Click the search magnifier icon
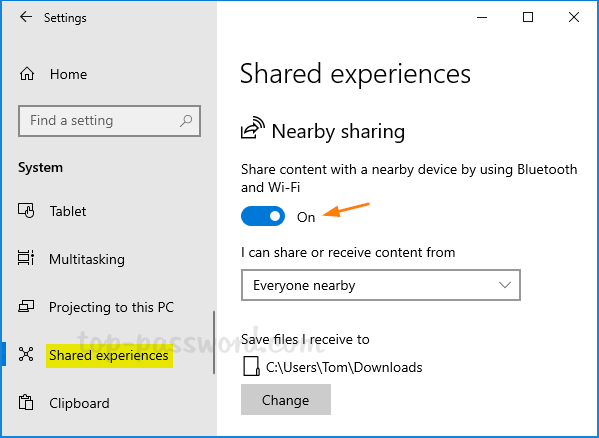599x438 pixels. [x=186, y=121]
